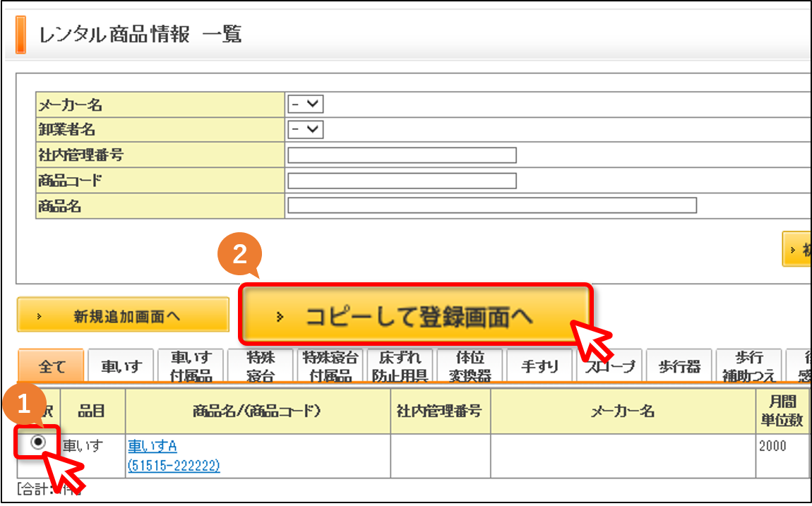Switch to the 車いす付属品 tab
Viewport: 812px width, 506px height.
click(191, 366)
